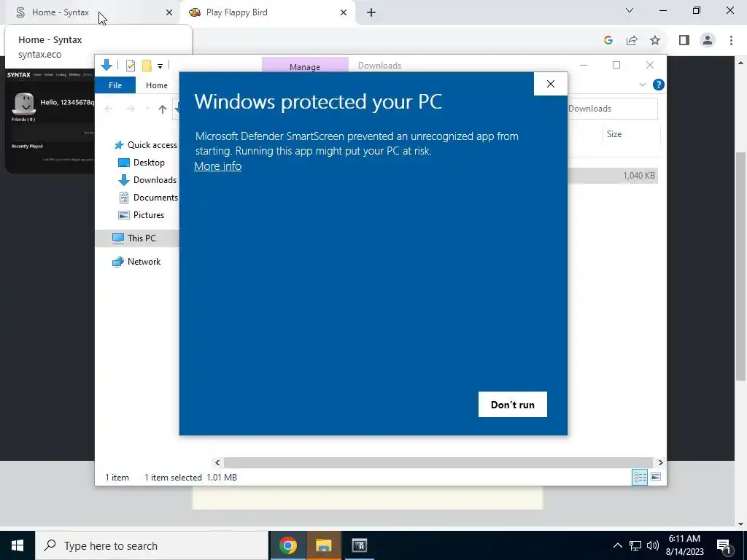Close the SmartScreen dialog with the X button

550,84
